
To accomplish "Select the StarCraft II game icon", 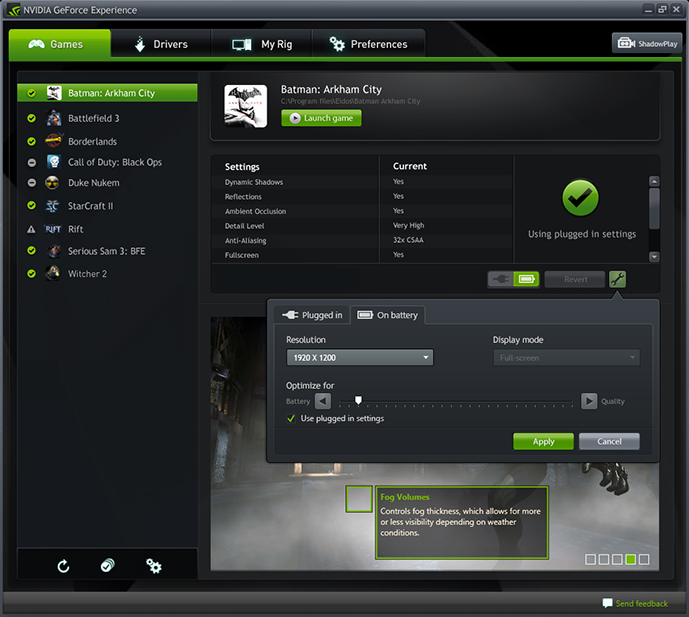I will click(x=53, y=206).
